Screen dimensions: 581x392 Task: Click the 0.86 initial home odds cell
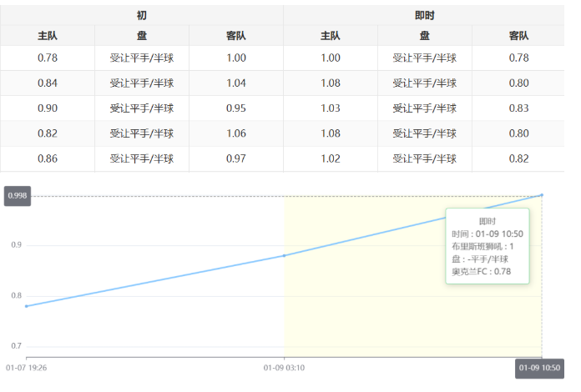click(48, 158)
